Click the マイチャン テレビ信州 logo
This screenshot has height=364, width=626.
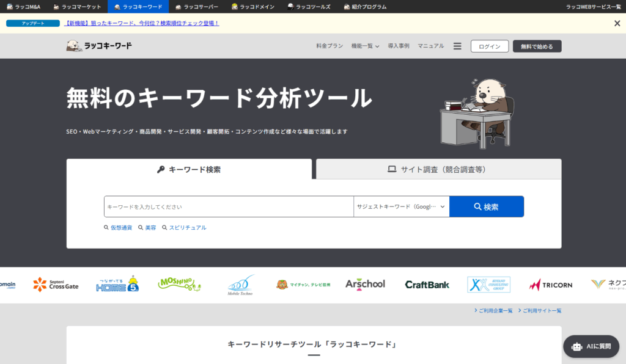pos(303,285)
